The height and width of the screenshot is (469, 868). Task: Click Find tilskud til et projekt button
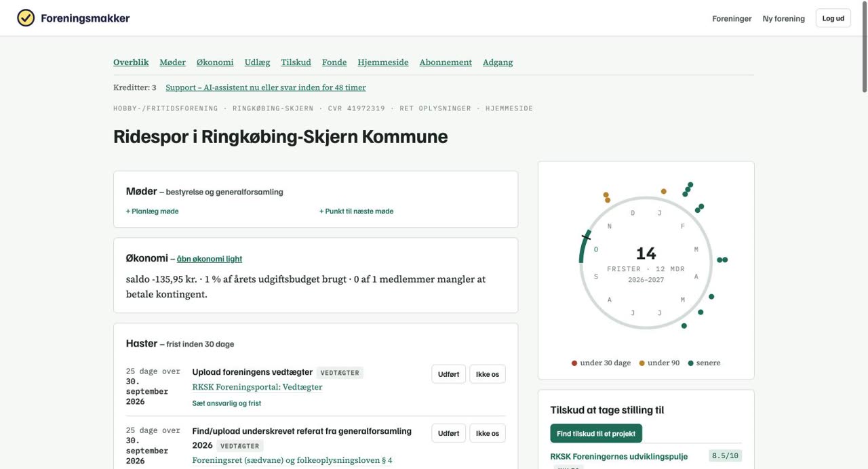[x=596, y=434]
